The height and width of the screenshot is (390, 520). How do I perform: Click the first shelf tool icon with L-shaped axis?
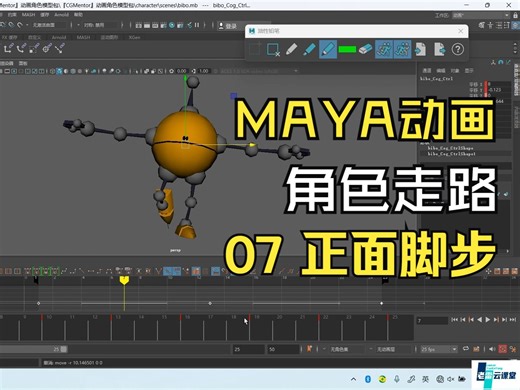(x=8, y=49)
